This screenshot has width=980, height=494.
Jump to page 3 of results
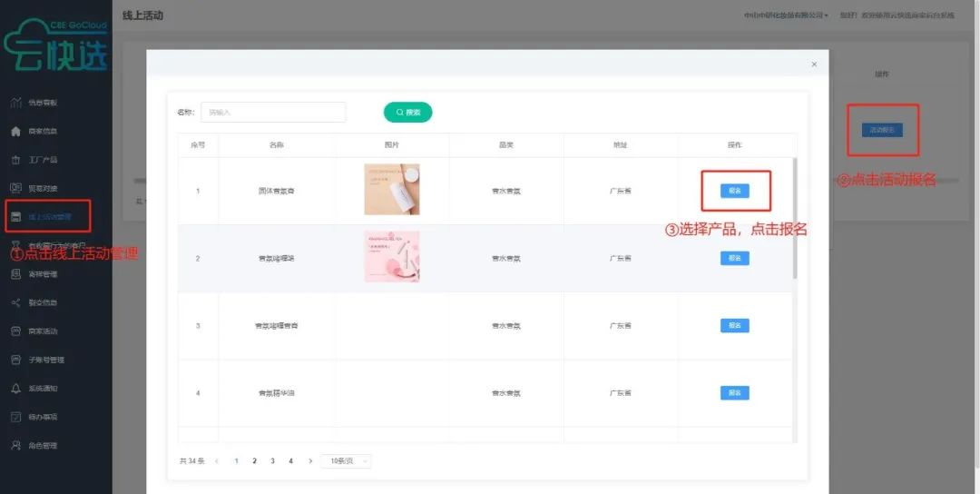tap(272, 461)
